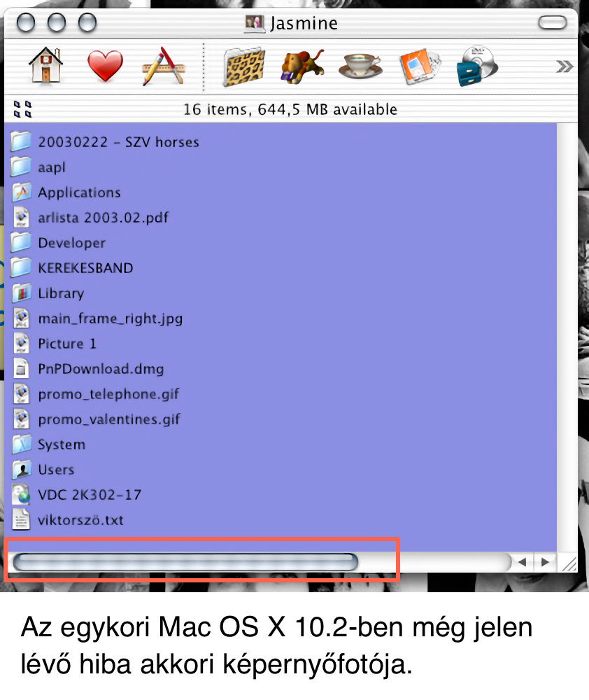Select the viktorszö.txt text file
The height and width of the screenshot is (700, 589).
click(x=80, y=520)
